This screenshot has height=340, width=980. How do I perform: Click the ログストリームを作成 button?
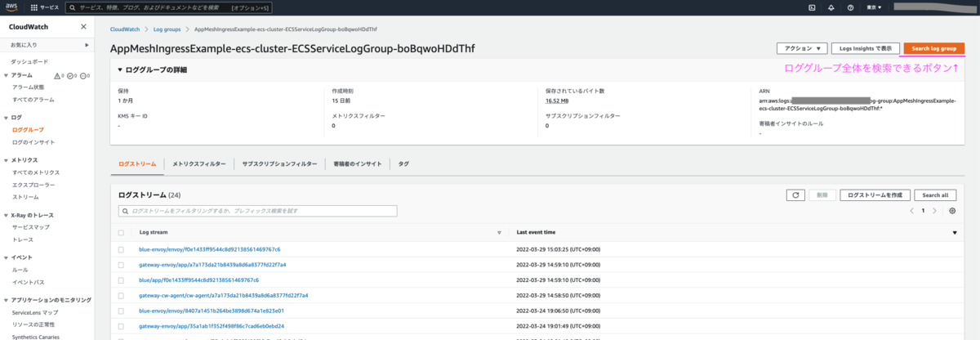pos(875,195)
